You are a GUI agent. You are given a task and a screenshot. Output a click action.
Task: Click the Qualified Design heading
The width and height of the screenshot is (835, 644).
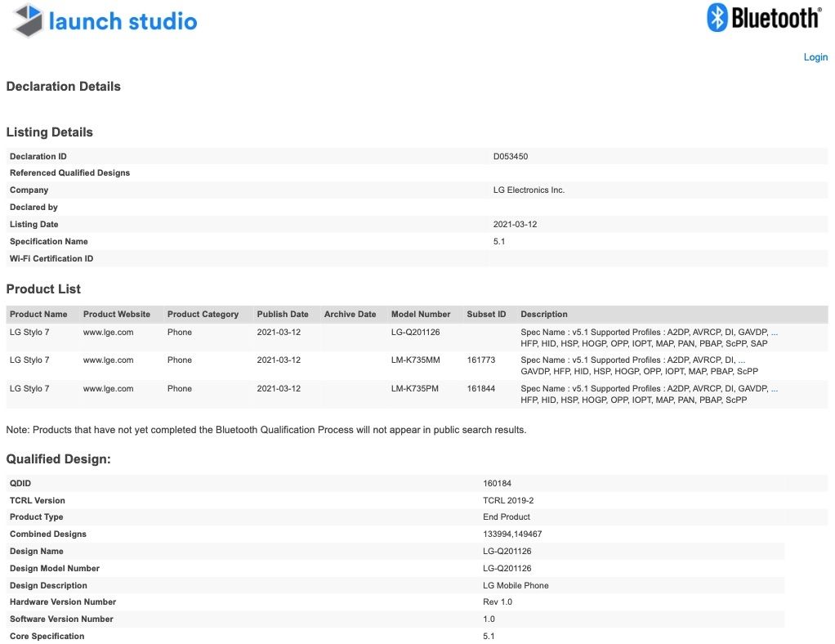click(59, 459)
